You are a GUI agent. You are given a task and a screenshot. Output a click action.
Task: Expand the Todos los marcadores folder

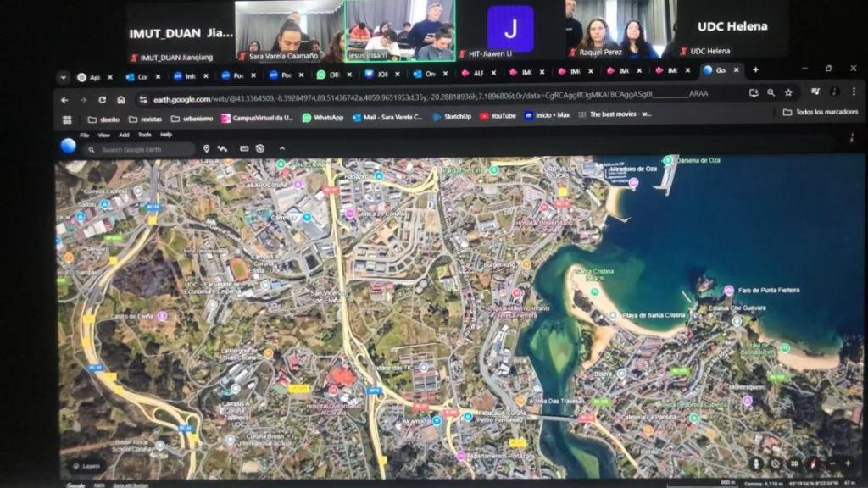[818, 112]
